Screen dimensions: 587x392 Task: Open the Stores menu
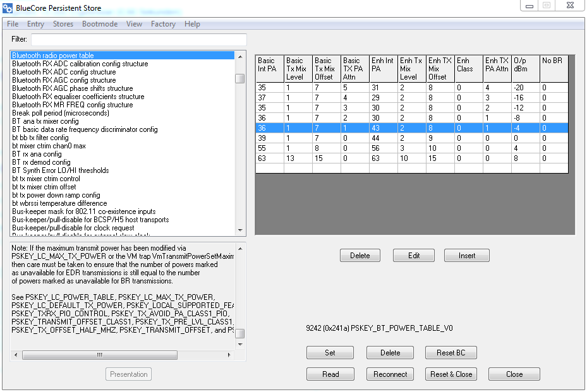(63, 24)
